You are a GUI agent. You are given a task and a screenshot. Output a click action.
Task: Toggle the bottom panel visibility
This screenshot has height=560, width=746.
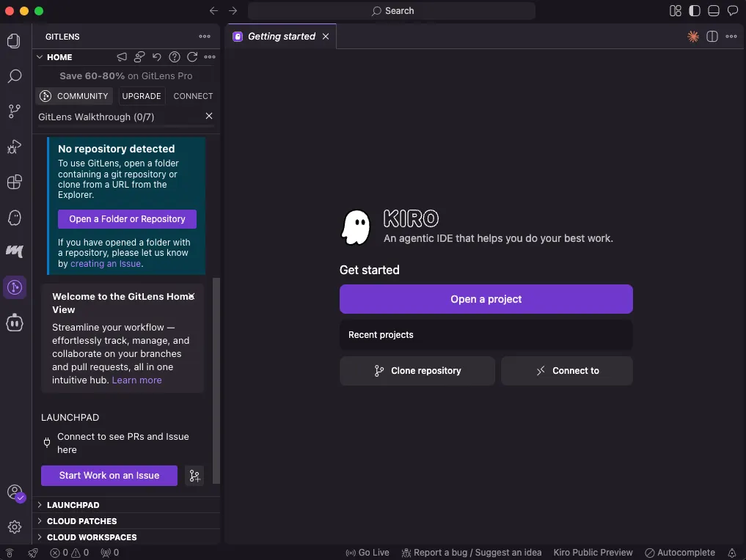(713, 10)
